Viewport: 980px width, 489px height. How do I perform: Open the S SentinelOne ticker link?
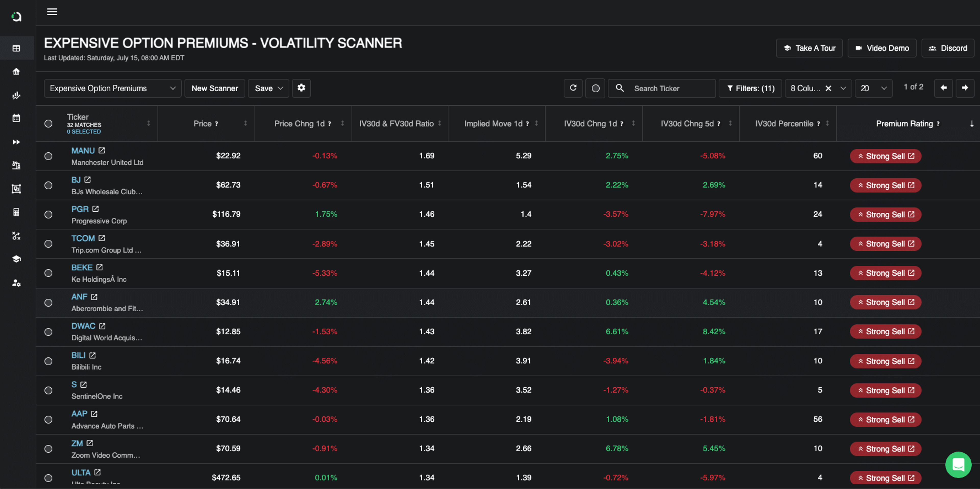pyautogui.click(x=74, y=384)
